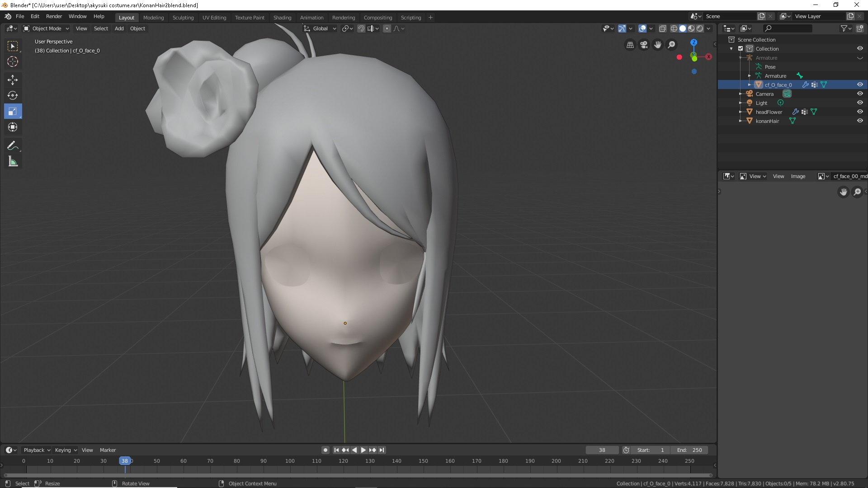868x488 pixels.
Task: Click the current frame field showing 38
Action: (x=602, y=450)
